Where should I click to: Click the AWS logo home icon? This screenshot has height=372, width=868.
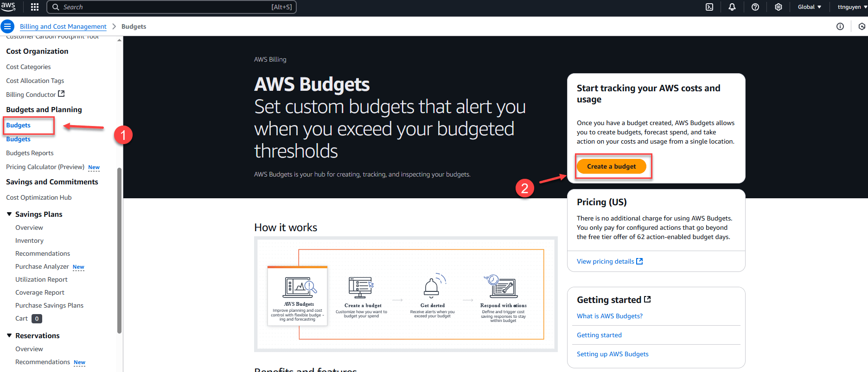click(x=8, y=6)
